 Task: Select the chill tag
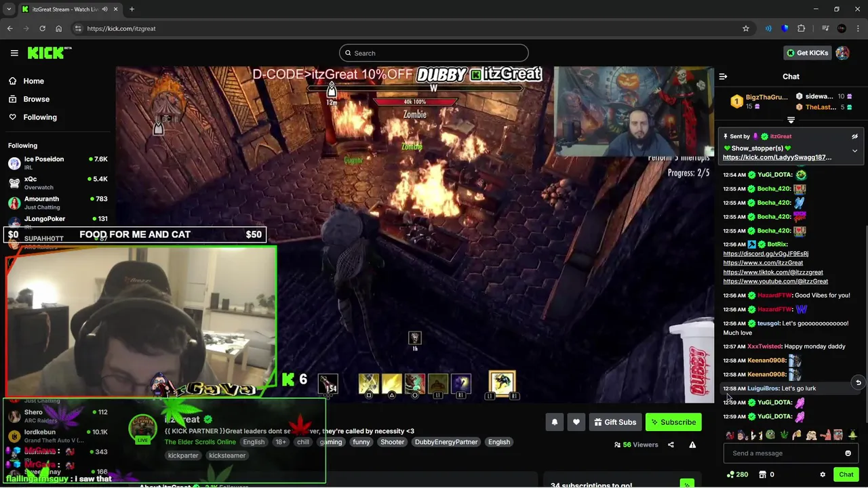click(303, 442)
